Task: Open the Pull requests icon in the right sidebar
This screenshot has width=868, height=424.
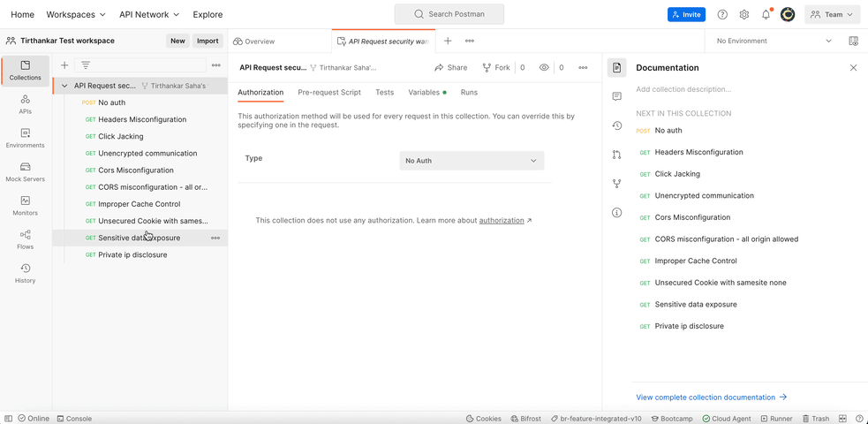Action: pos(617,155)
